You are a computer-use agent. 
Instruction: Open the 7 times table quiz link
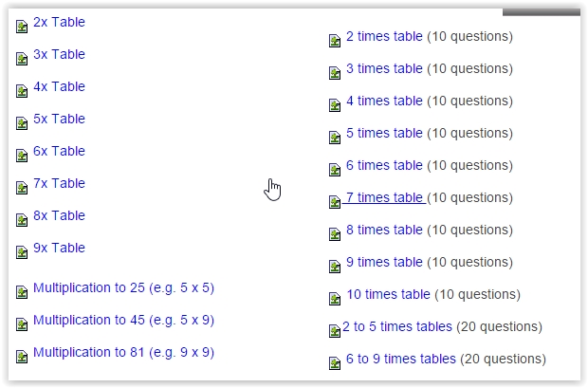(384, 197)
